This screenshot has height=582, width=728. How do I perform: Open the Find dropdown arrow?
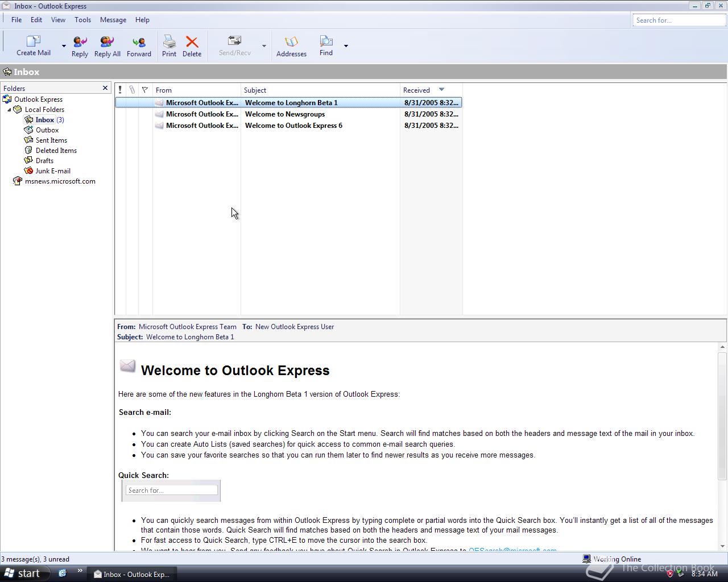(346, 46)
